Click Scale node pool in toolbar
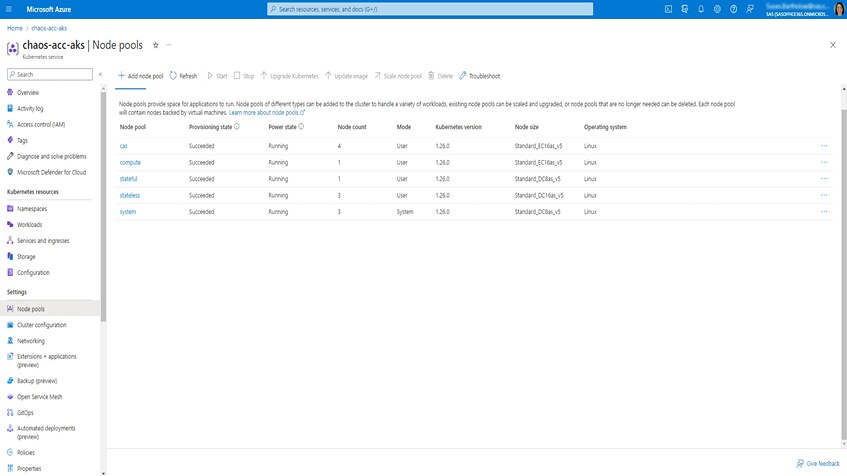Image resolution: width=847 pixels, height=476 pixels. click(x=398, y=76)
